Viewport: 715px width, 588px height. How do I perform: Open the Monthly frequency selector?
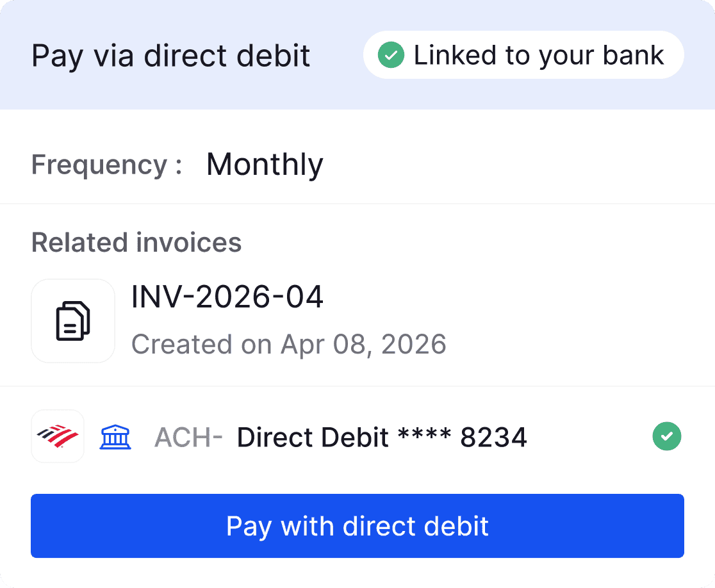(264, 165)
